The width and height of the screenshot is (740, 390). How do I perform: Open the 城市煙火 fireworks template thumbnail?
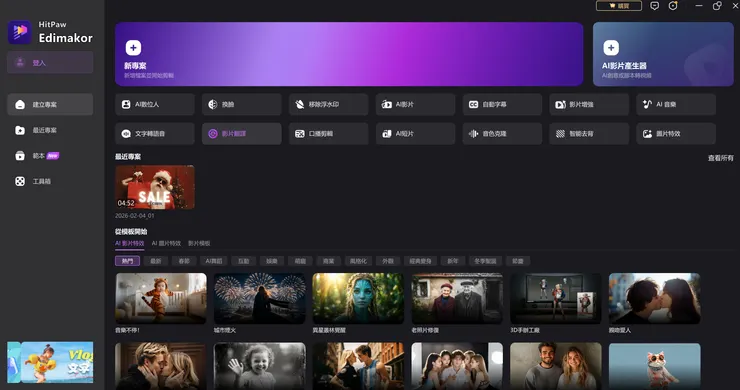coord(260,298)
